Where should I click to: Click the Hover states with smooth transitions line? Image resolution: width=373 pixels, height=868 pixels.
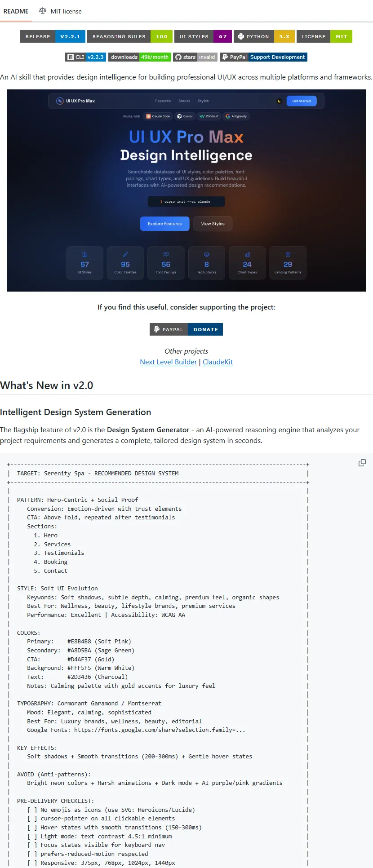(x=115, y=828)
